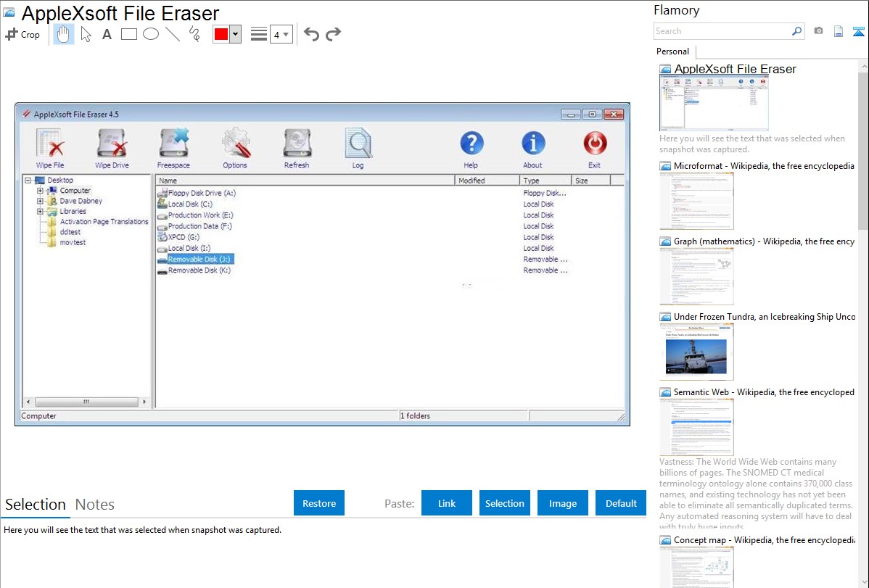Click the camera snapshot icon
The width and height of the screenshot is (869, 588).
click(818, 31)
